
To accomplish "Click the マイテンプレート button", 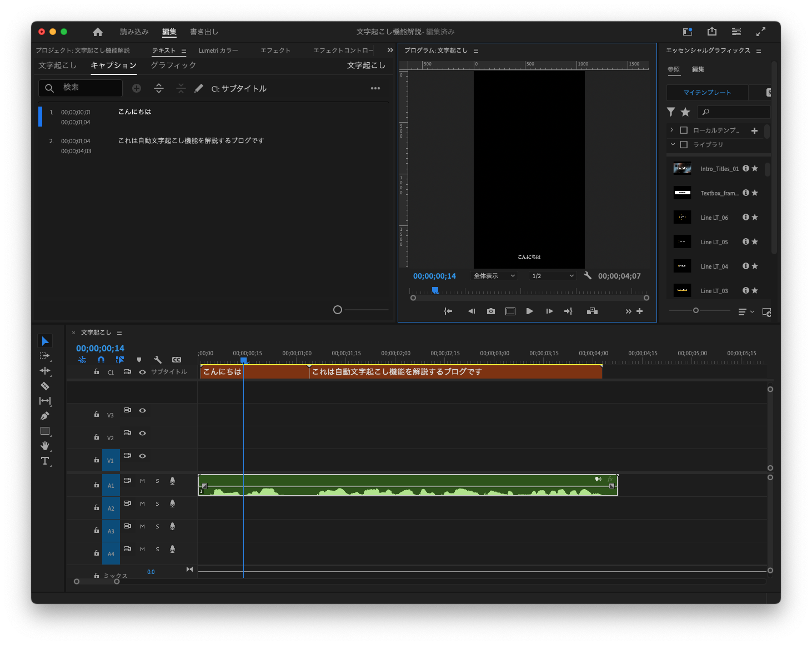I will coord(708,92).
